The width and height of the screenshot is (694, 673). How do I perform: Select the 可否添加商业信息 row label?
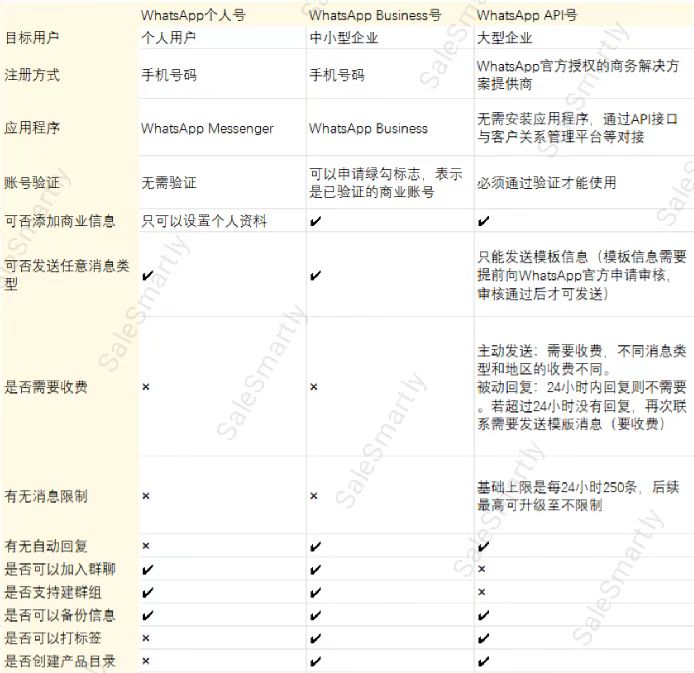tap(60, 221)
